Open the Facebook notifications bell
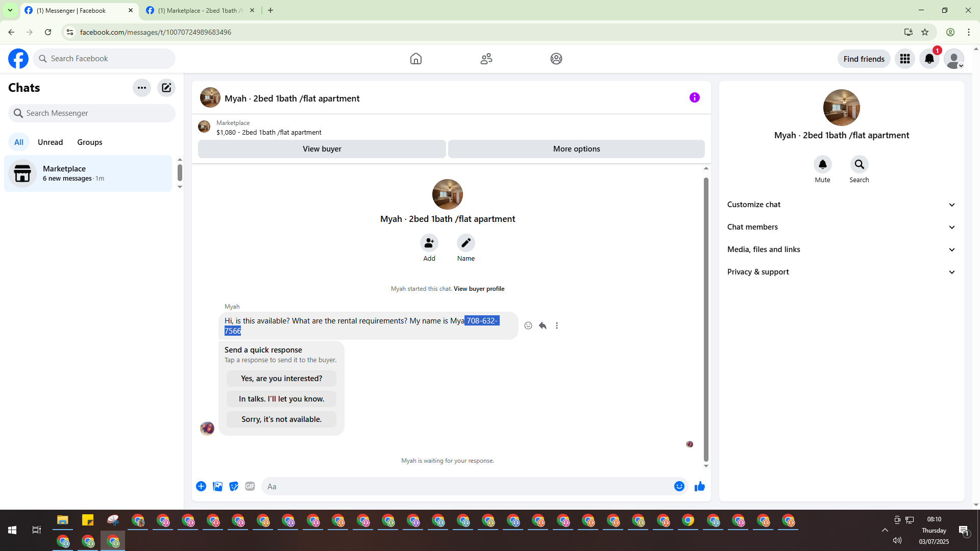The height and width of the screenshot is (551, 980). [x=929, y=59]
